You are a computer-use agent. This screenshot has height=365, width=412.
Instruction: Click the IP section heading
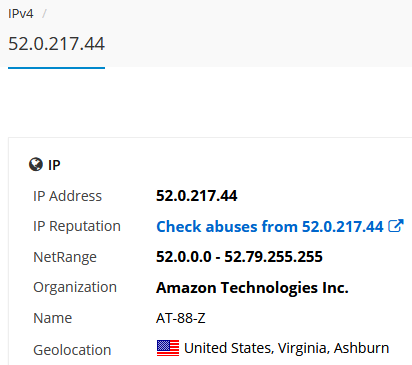coord(54,165)
